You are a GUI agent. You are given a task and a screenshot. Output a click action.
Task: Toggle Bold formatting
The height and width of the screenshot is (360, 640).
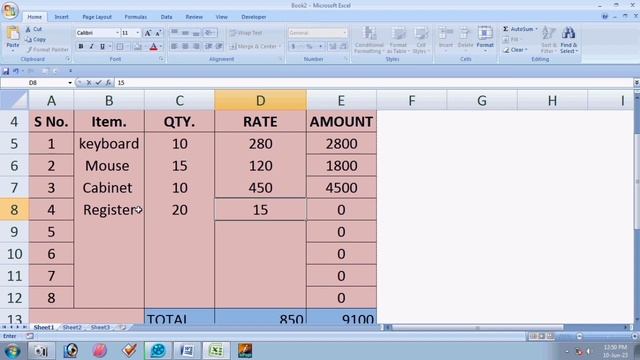(81, 47)
